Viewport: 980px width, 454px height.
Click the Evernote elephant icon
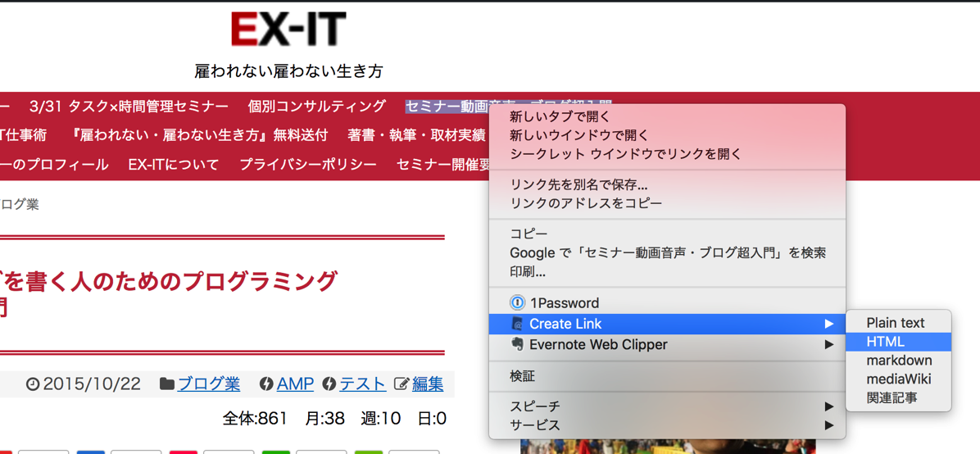tap(518, 344)
